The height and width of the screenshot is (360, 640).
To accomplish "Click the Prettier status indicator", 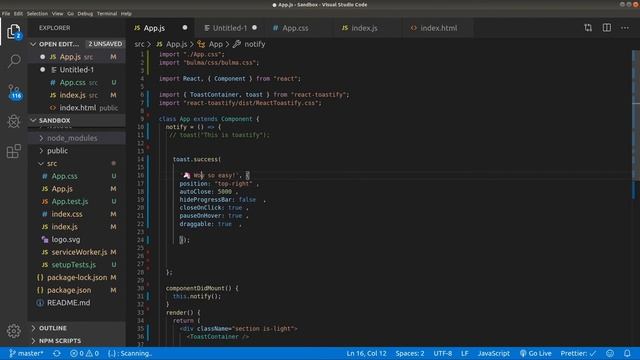I will pos(578,353).
